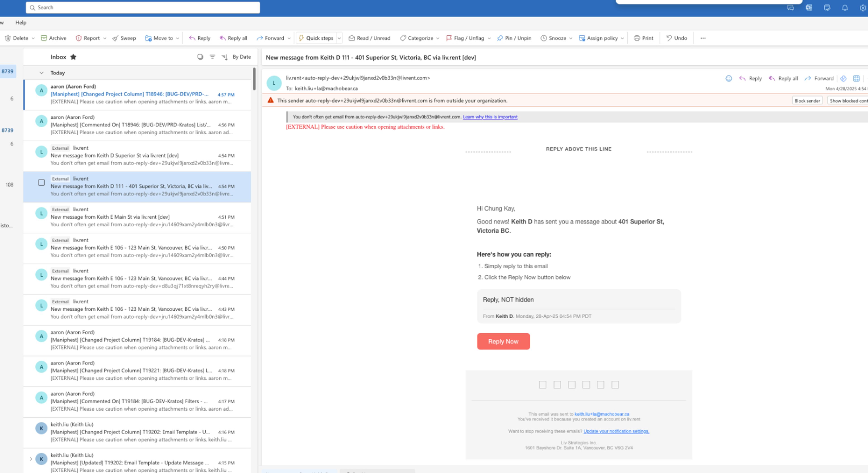
Task: Click the Pin / Unpin icon
Action: tap(500, 38)
